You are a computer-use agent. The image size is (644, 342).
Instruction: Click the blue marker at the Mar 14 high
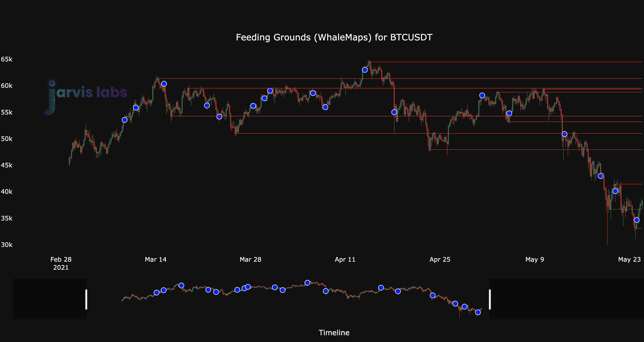click(x=164, y=84)
